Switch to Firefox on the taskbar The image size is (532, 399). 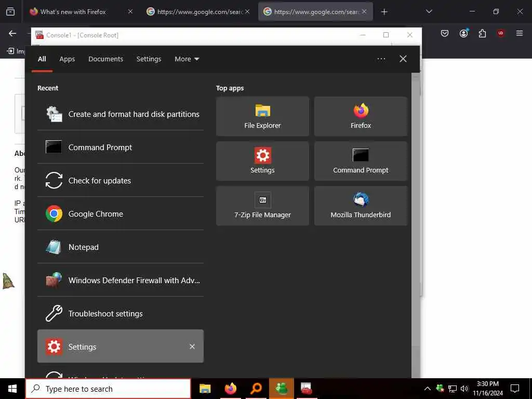[x=231, y=389]
